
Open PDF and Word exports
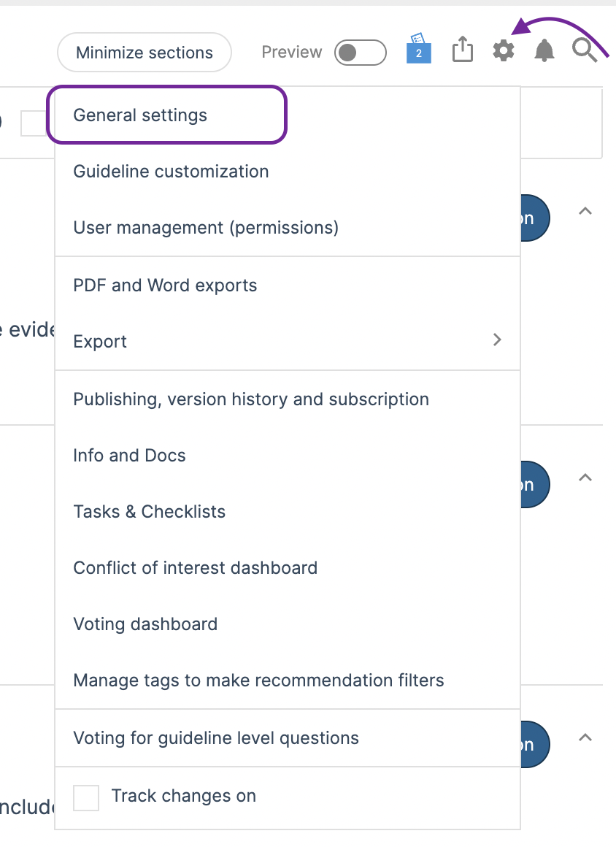165,285
